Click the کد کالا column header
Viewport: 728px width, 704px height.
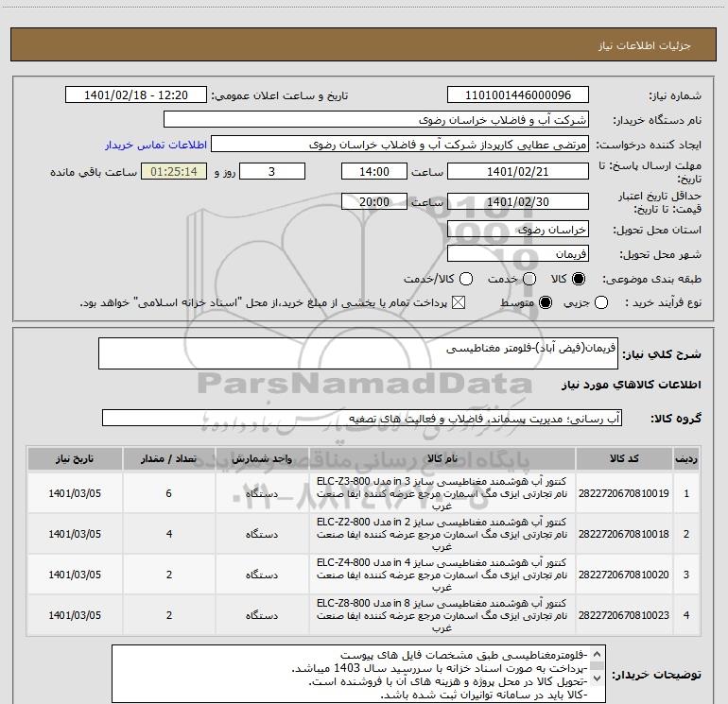pyautogui.click(x=624, y=458)
